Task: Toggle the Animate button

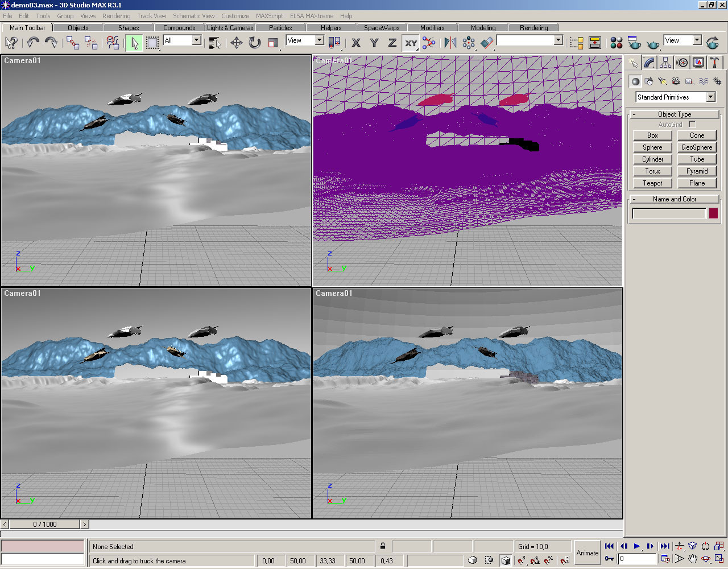Action: (588, 552)
